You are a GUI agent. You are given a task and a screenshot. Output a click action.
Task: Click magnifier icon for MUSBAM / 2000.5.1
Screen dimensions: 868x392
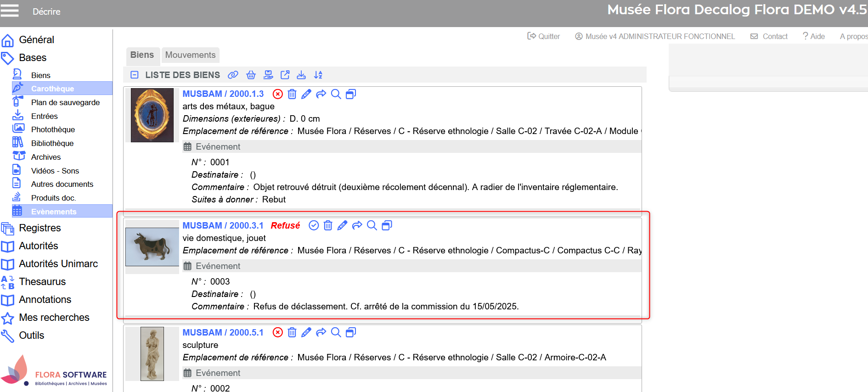pyautogui.click(x=336, y=332)
